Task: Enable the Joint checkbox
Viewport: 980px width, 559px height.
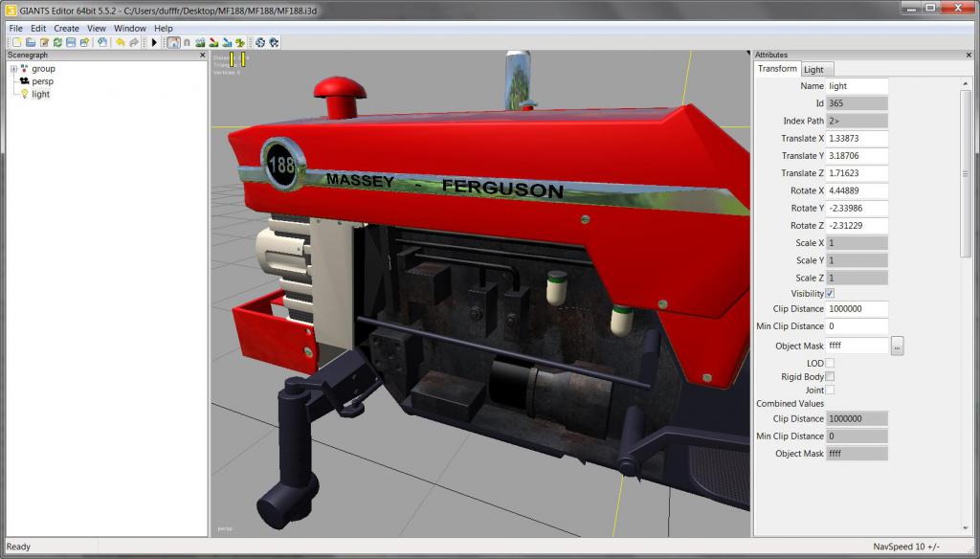Action: 830,390
